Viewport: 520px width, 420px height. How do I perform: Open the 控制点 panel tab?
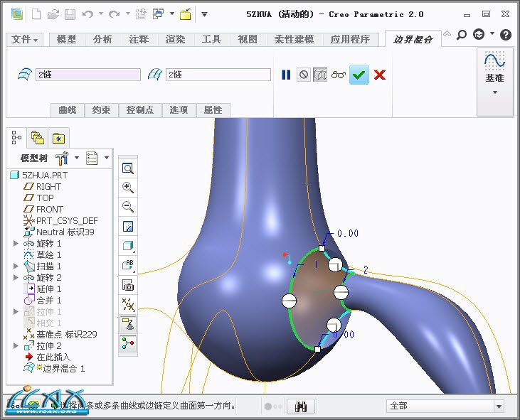click(140, 110)
